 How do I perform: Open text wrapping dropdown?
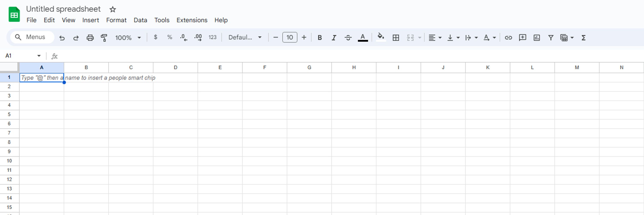pos(471,38)
